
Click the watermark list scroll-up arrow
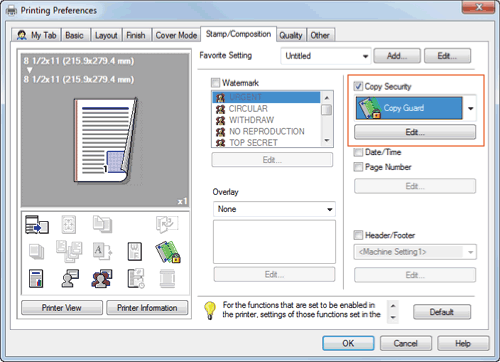[327, 97]
